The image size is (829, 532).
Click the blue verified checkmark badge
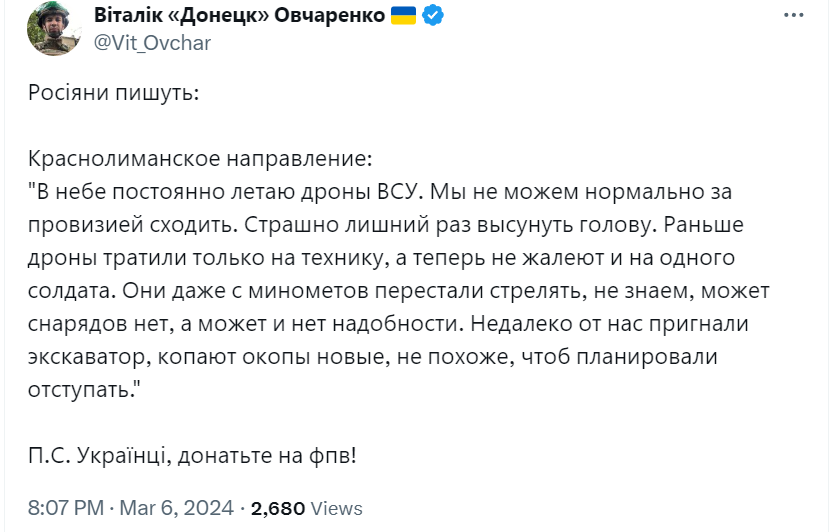(433, 15)
